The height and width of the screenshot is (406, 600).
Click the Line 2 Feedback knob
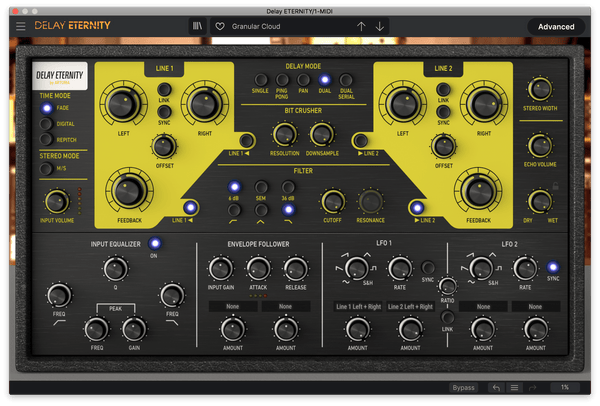coord(478,191)
